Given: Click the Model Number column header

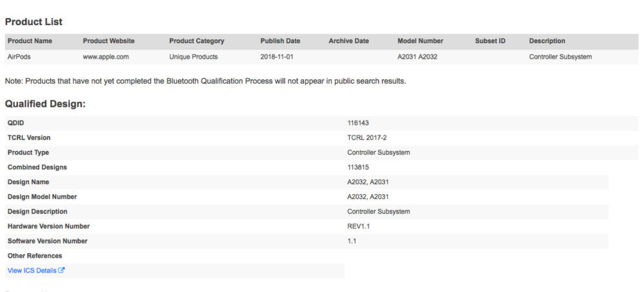Looking at the screenshot, I should coord(420,41).
